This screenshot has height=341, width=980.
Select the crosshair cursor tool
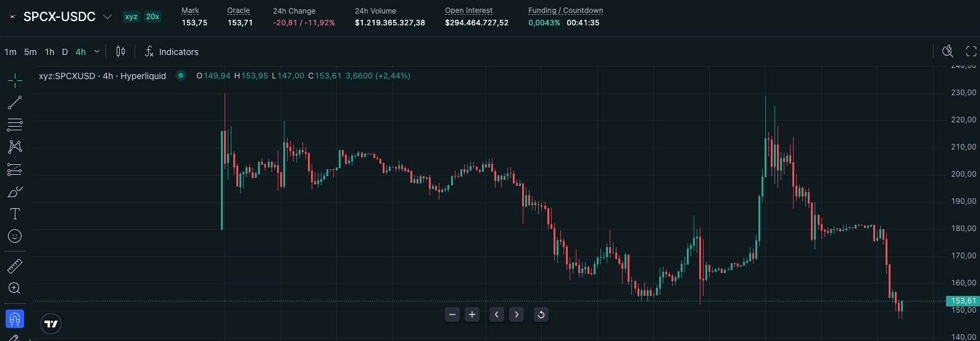15,80
